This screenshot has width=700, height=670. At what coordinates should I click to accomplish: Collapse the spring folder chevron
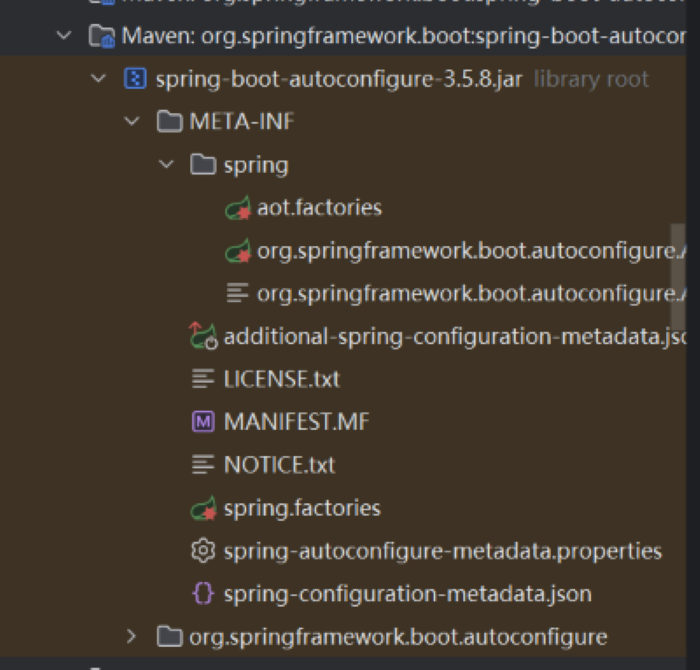coord(166,165)
